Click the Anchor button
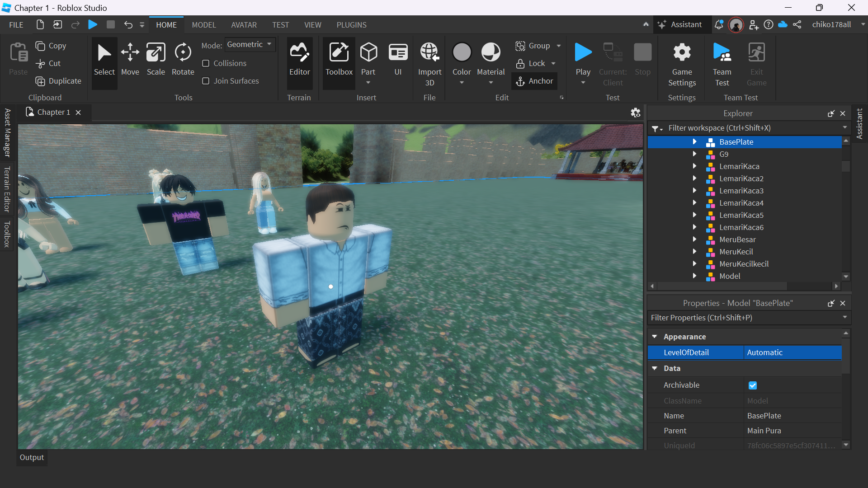Viewport: 868px width, 488px height. [534, 81]
